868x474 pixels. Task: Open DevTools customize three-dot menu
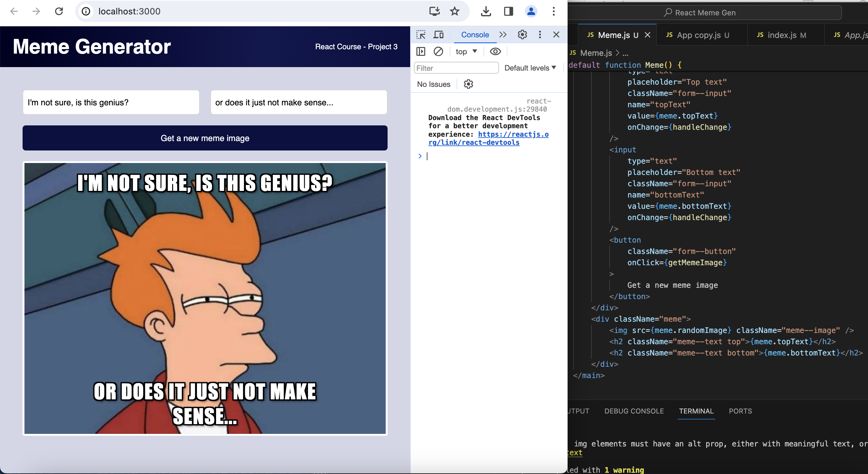point(540,35)
